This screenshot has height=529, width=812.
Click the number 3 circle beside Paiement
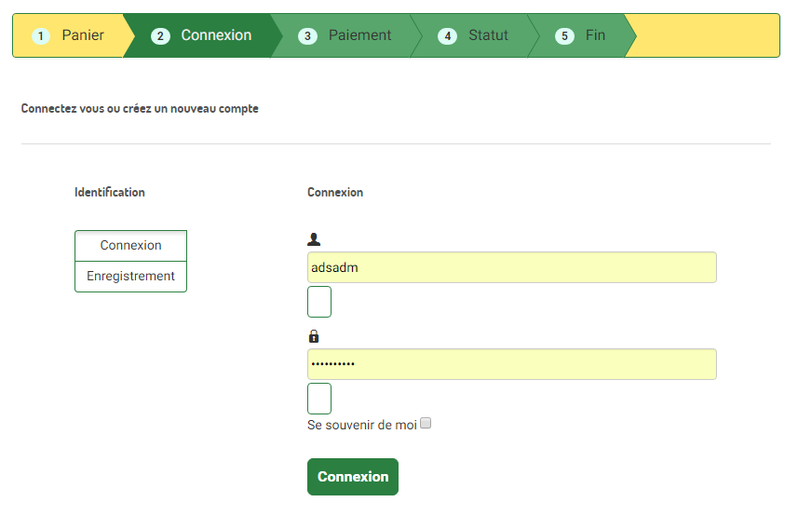[x=307, y=36]
